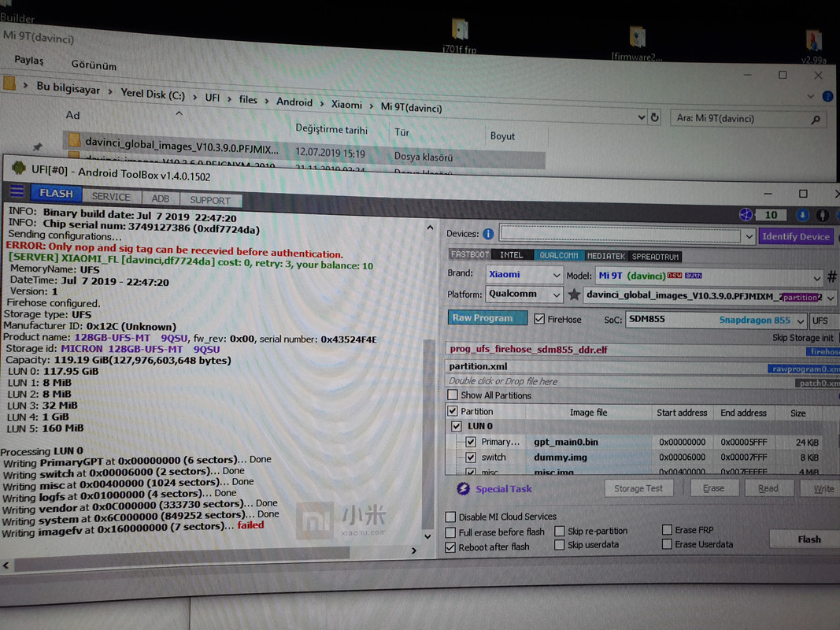This screenshot has height=630, width=840.
Task: Click the Erase button
Action: coord(713,488)
